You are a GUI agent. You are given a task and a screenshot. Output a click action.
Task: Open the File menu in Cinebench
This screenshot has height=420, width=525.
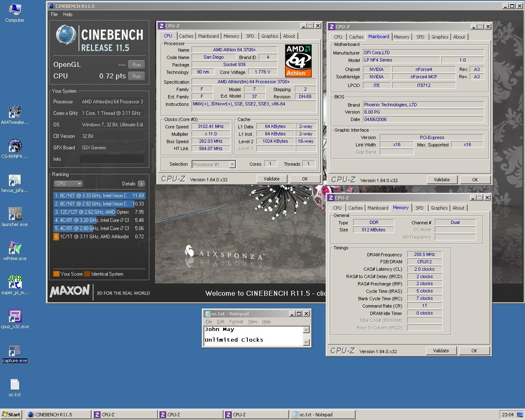(54, 14)
